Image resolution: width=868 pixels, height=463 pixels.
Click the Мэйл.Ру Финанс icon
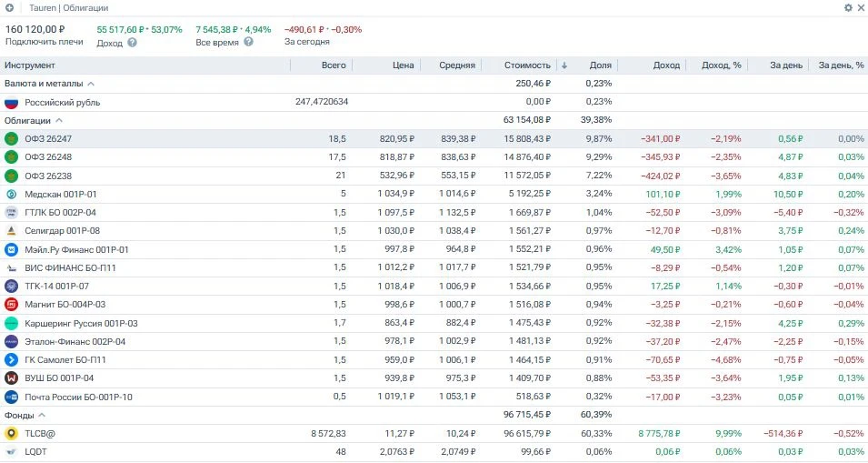11,250
